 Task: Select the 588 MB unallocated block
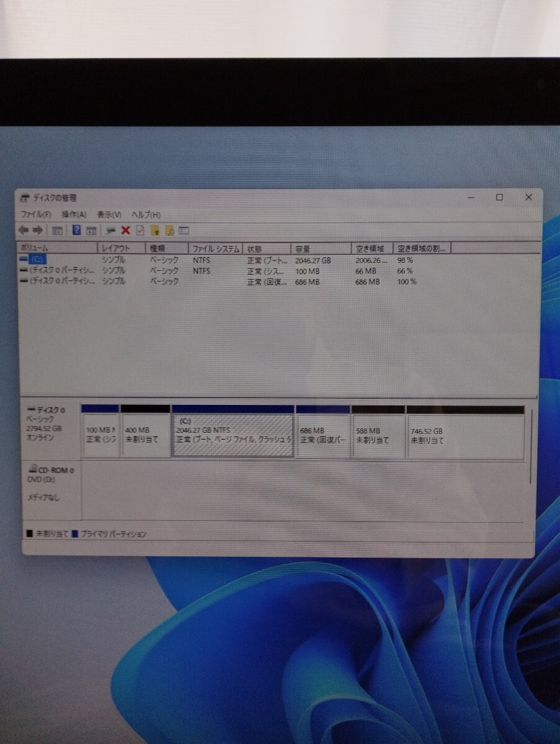(378, 432)
